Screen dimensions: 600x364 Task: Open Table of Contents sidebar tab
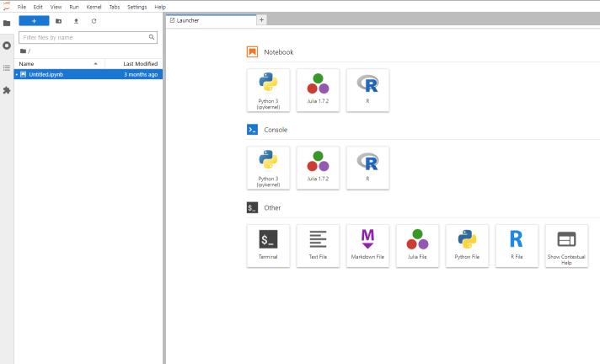tap(7, 67)
